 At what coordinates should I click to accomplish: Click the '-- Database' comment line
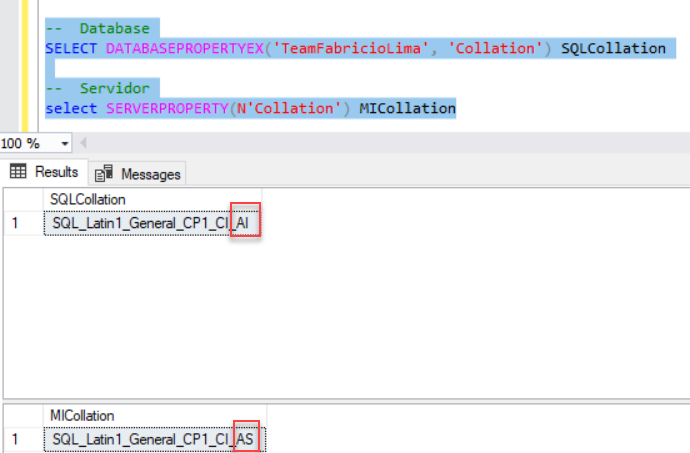point(98,28)
